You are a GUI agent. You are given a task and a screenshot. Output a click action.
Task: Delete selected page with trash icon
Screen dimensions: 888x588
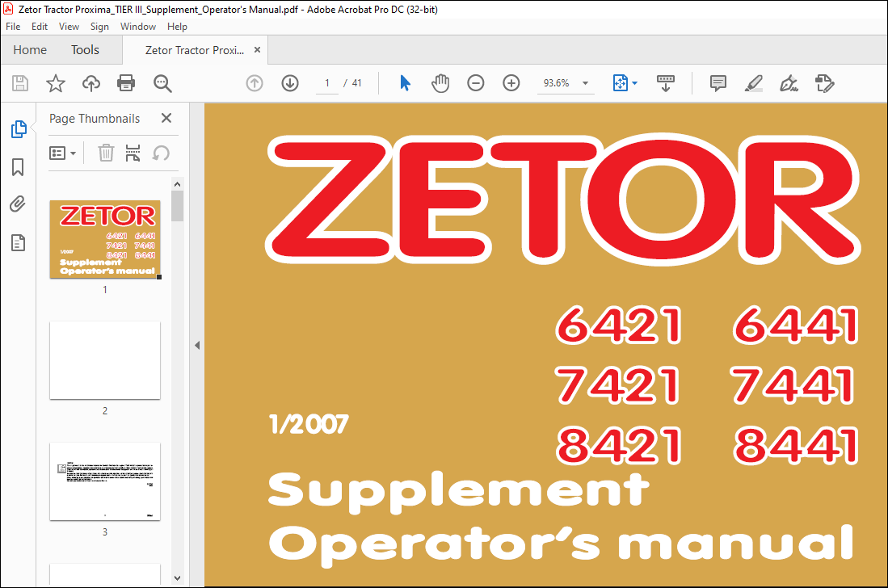(106, 153)
